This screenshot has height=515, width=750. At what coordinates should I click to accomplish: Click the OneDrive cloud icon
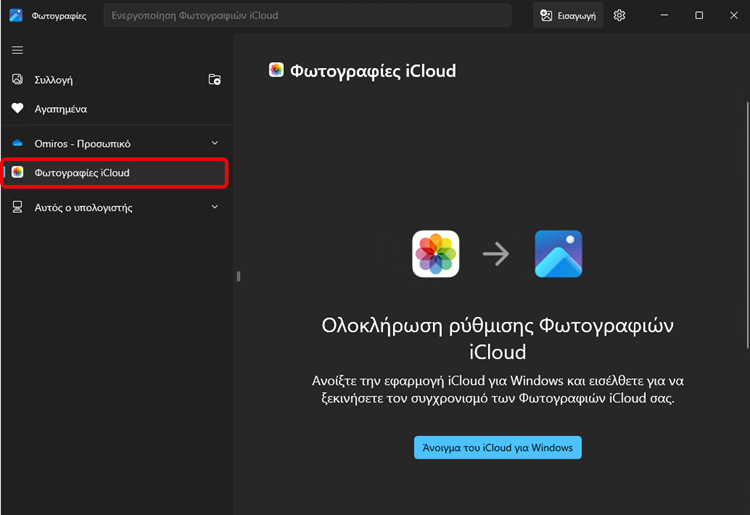point(17,143)
